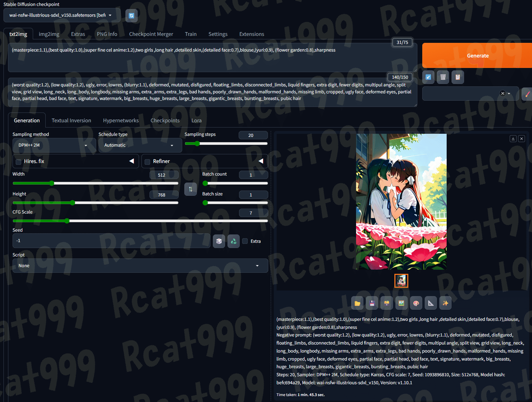Open the output images folder
The height and width of the screenshot is (402, 532).
click(x=357, y=303)
